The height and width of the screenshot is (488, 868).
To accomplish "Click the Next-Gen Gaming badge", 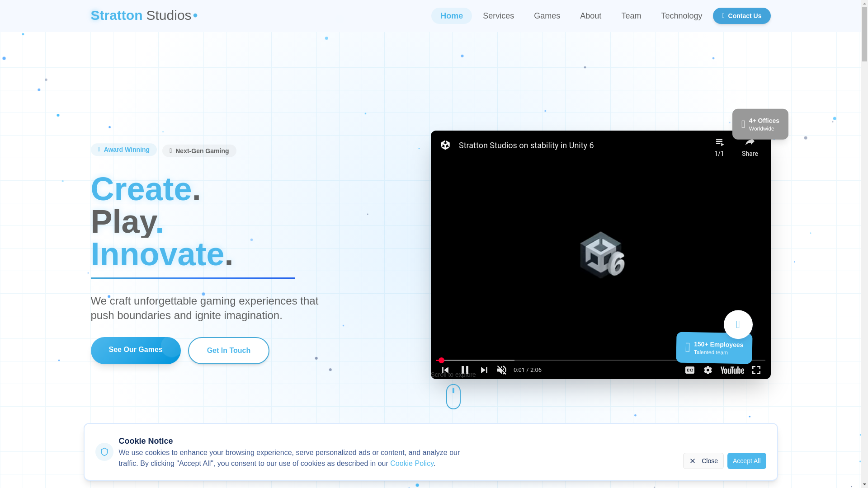I will pyautogui.click(x=199, y=150).
